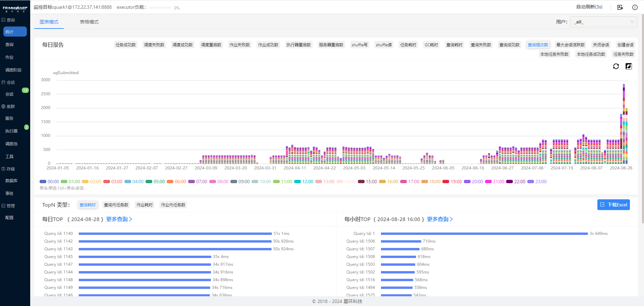Image resolution: width=644 pixels, height=306 pixels.
Task: Click the 3 badge on 执行器
Action: point(26,127)
